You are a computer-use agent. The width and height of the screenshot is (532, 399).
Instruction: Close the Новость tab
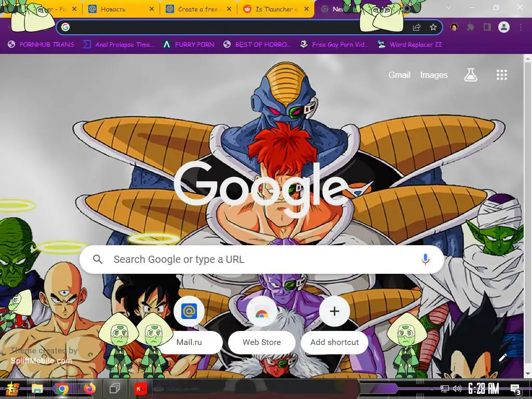(152, 9)
